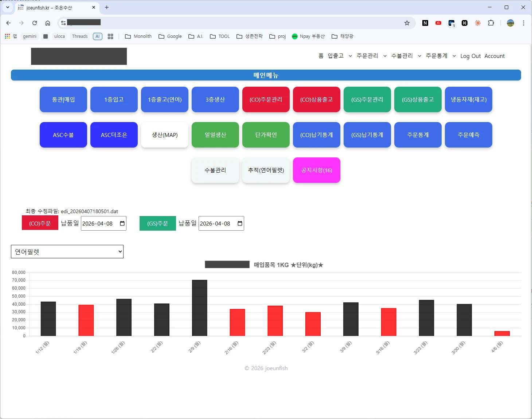Open the blue extension icon with badge
This screenshot has width=532, height=419.
(x=451, y=23)
